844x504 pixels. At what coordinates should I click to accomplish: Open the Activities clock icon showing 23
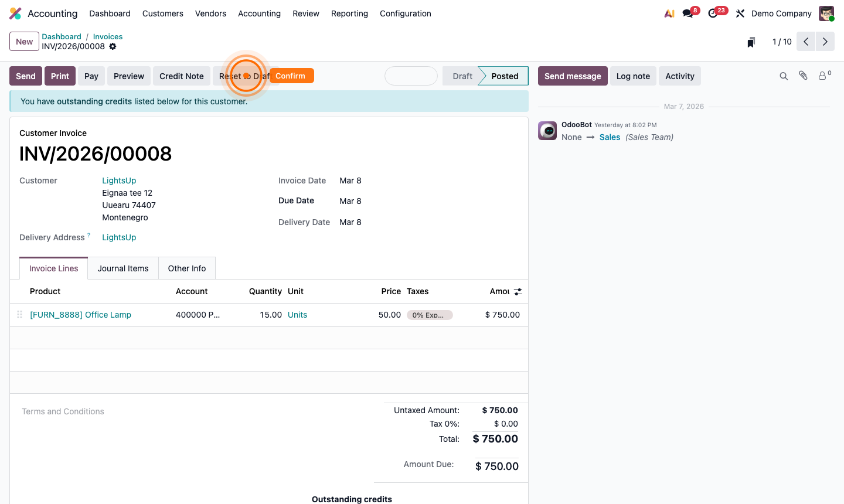point(712,13)
